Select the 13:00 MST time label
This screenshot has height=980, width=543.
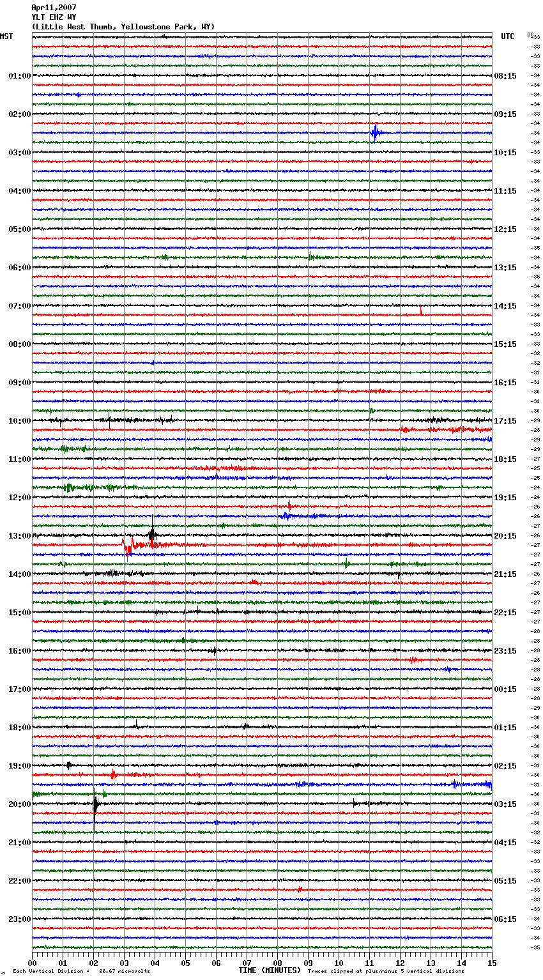click(x=19, y=536)
